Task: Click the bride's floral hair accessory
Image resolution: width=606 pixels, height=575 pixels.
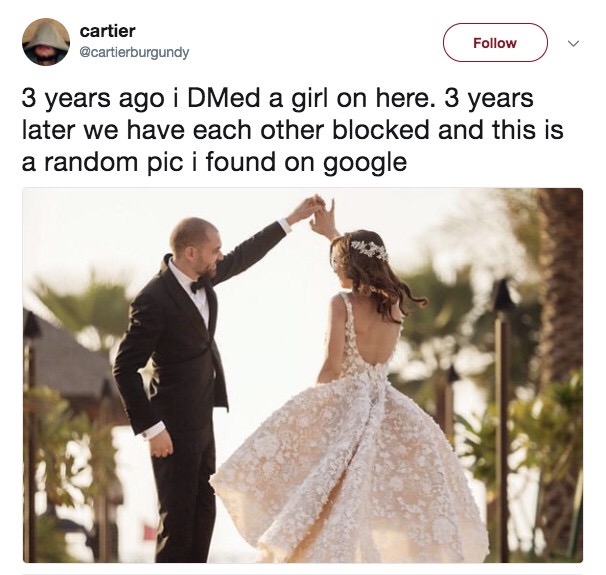Action: [369, 250]
